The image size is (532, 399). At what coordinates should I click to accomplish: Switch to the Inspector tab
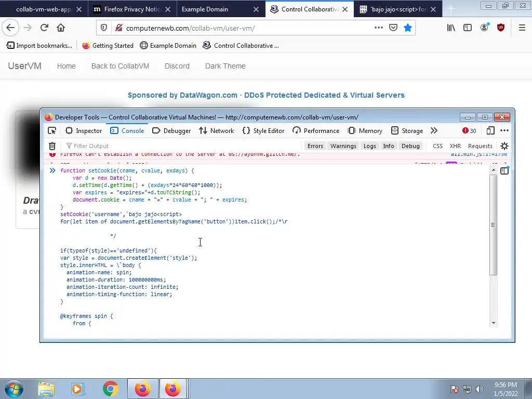(84, 130)
